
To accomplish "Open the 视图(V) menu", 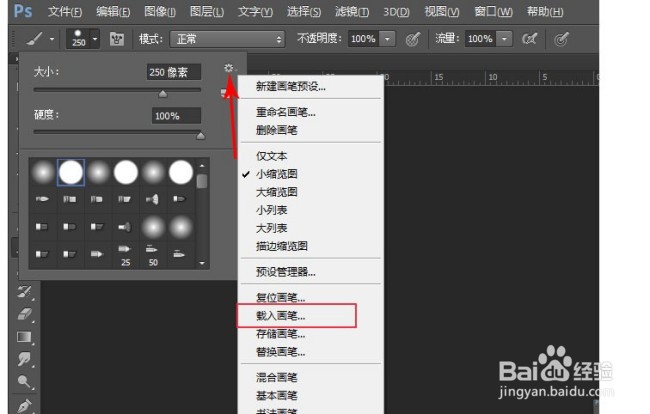I will point(441,12).
